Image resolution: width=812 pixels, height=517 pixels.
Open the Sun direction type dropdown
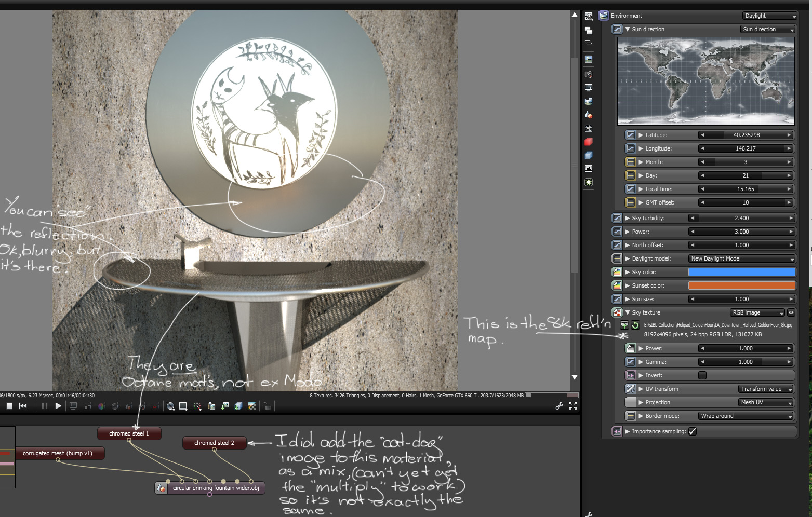point(768,29)
